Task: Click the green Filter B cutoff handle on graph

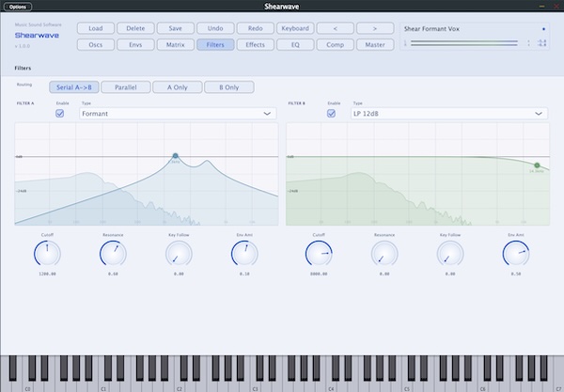Action: 537,165
